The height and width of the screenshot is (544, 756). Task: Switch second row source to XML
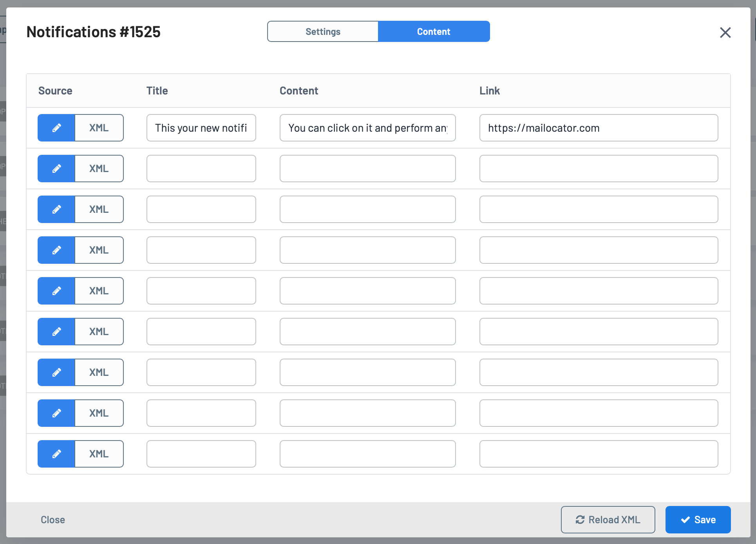point(99,169)
